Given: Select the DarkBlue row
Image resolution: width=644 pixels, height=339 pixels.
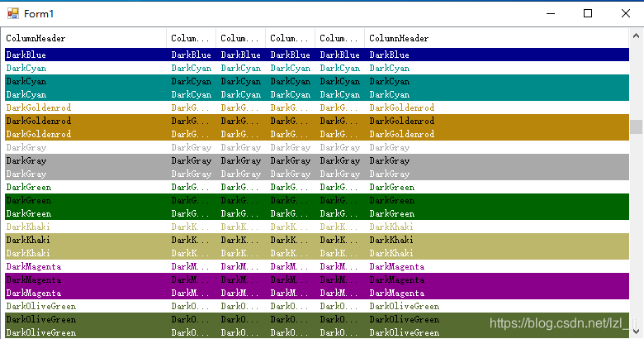Looking at the screenshot, I should (x=317, y=55).
